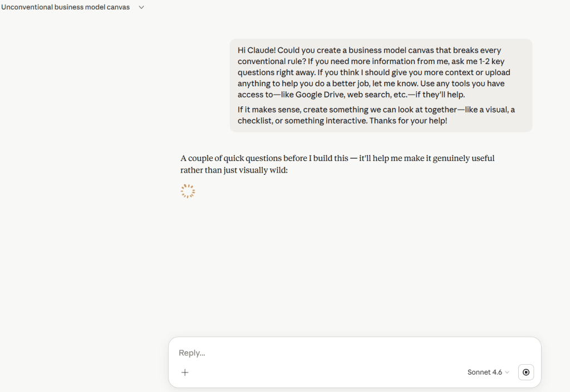Click the orange loading spinner

(x=188, y=191)
